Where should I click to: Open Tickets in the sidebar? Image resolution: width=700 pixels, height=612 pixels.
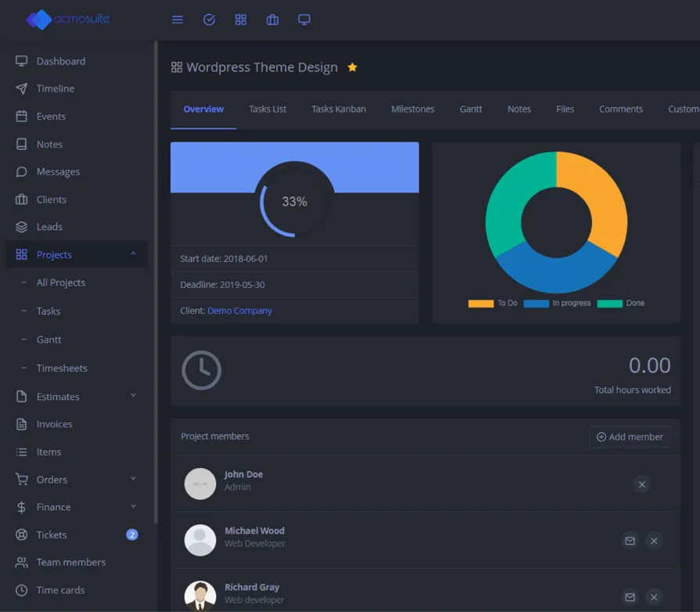click(52, 535)
